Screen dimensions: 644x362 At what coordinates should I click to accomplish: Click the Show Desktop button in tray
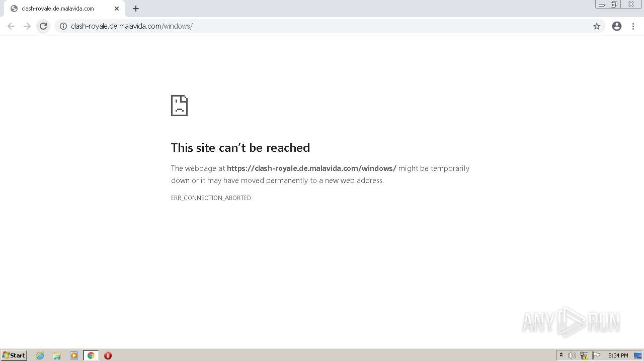pyautogui.click(x=638, y=355)
